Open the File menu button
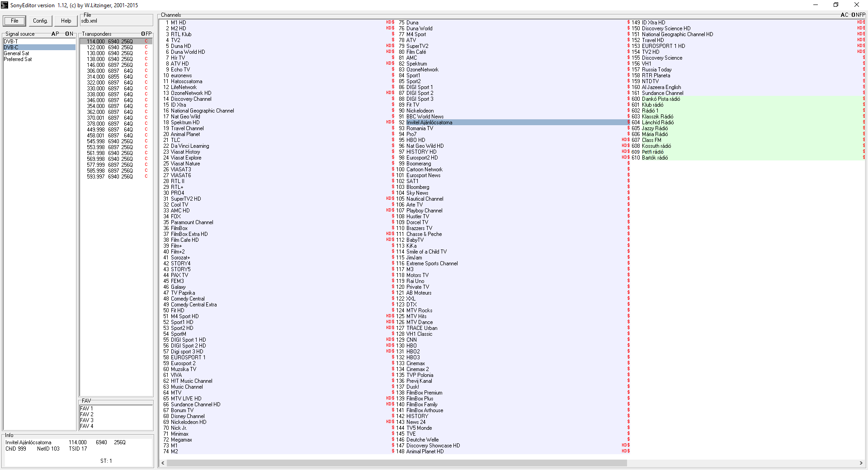The width and height of the screenshot is (868, 470). click(x=14, y=21)
